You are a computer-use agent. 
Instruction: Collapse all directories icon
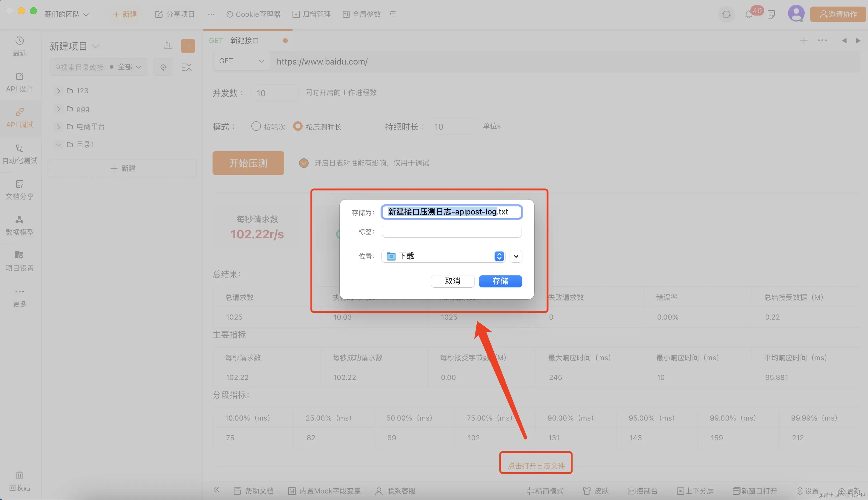[x=187, y=67]
